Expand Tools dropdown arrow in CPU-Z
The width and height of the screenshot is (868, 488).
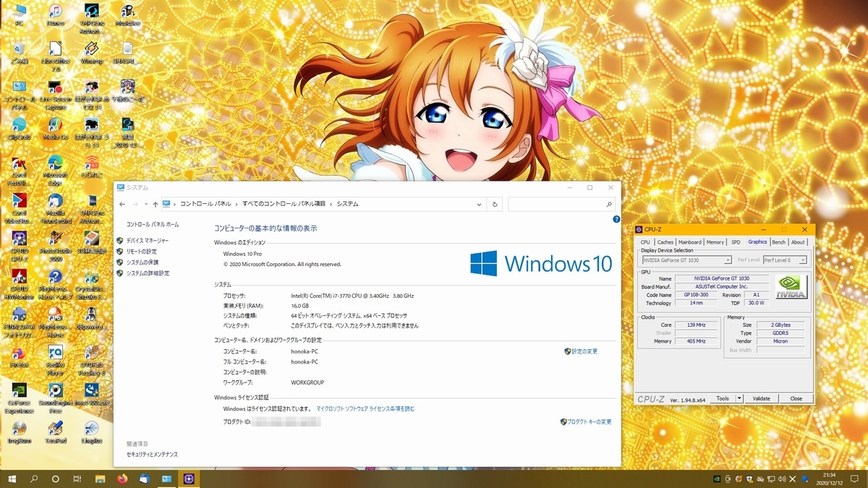[x=739, y=398]
